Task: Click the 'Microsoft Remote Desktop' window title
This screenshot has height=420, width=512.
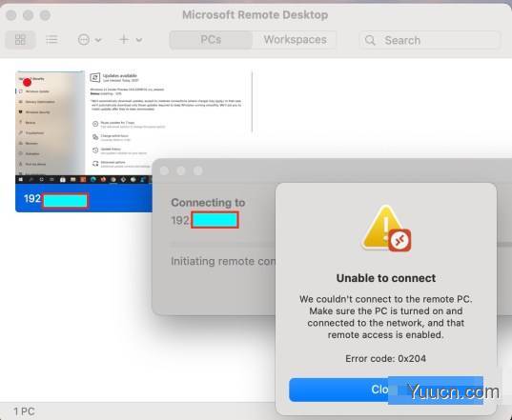Action: (x=255, y=14)
